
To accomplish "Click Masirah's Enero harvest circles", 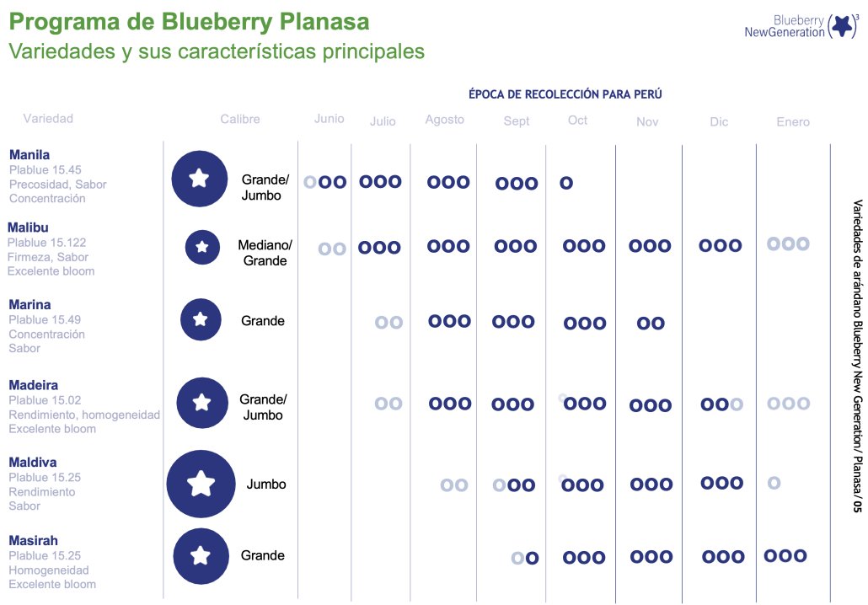I will [785, 556].
